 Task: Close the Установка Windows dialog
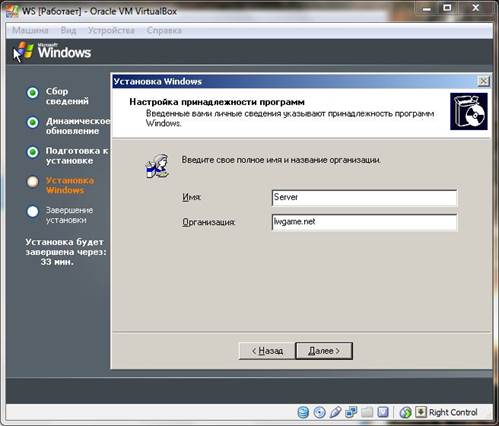pos(483,81)
